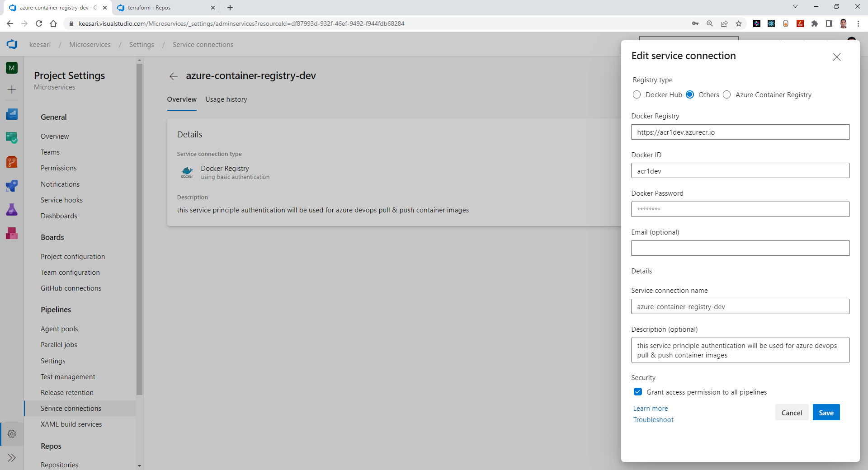The height and width of the screenshot is (470, 868).
Task: Go to browser home page icon
Action: coord(53,23)
